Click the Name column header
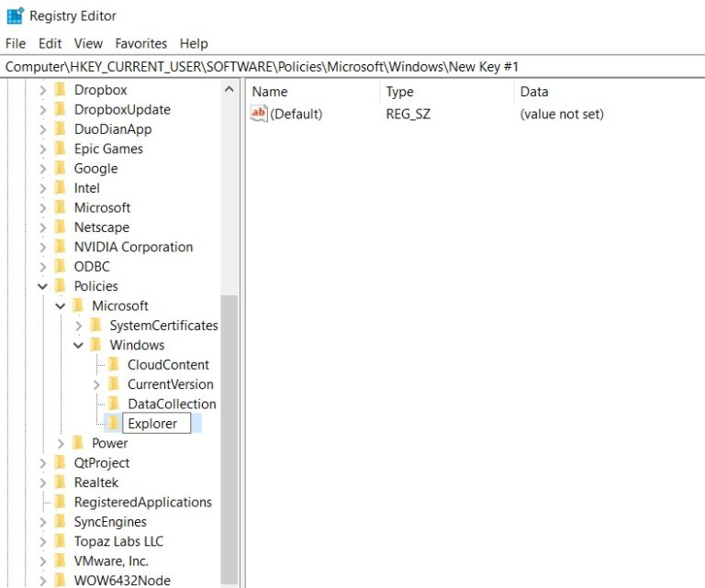Viewport: 705px width, 588px height. click(270, 92)
